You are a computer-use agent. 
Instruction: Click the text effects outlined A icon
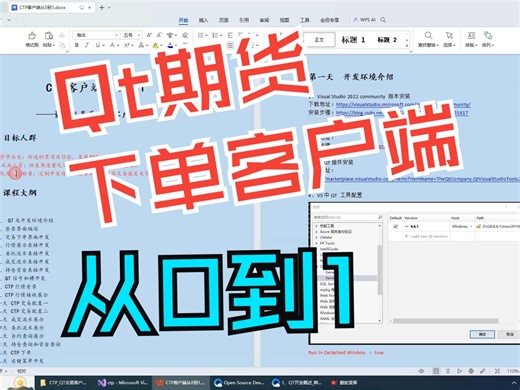(141, 45)
